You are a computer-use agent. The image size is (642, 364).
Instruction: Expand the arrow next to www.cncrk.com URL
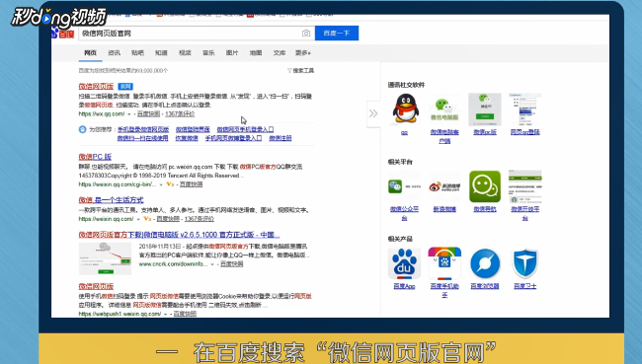coord(212,264)
